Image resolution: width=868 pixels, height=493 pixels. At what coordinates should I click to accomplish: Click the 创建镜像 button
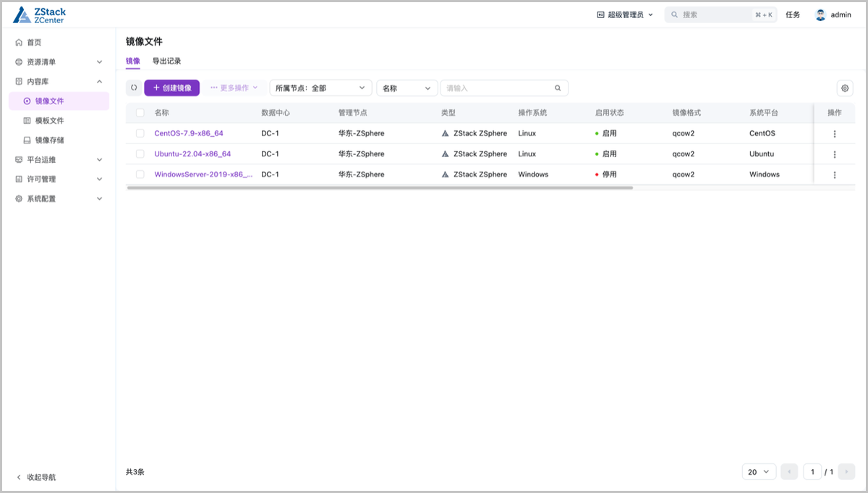tap(171, 88)
